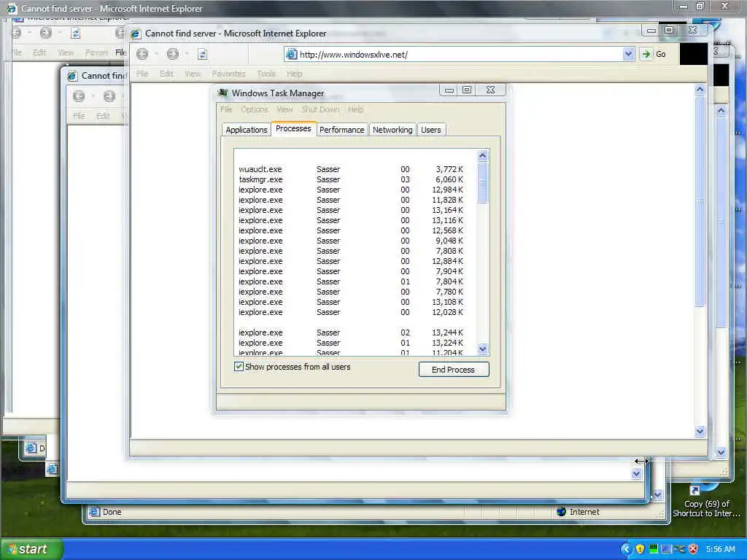Click the process list scrollbar thumb
This screenshot has height=560, width=747.
click(x=483, y=182)
